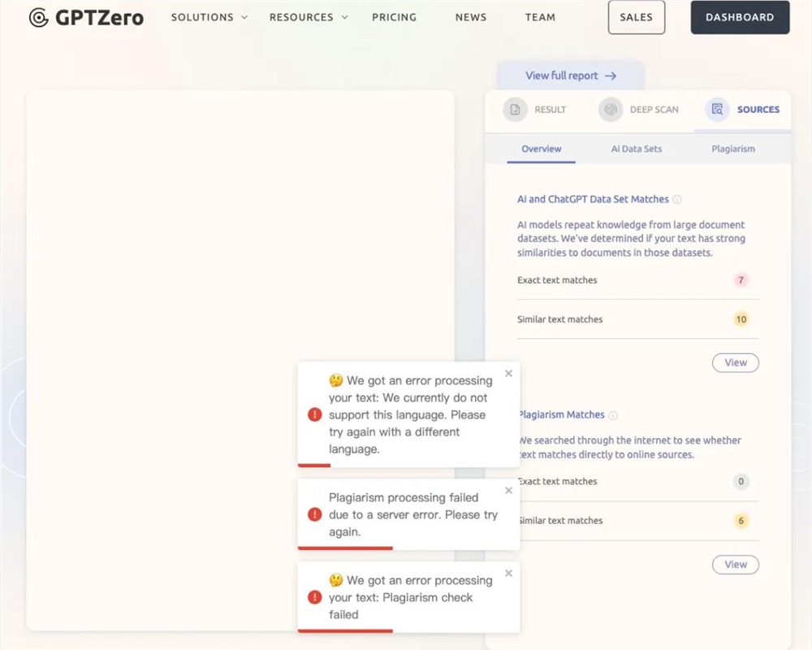Click View full report link
Viewport: 812px width, 650px height.
click(x=571, y=76)
